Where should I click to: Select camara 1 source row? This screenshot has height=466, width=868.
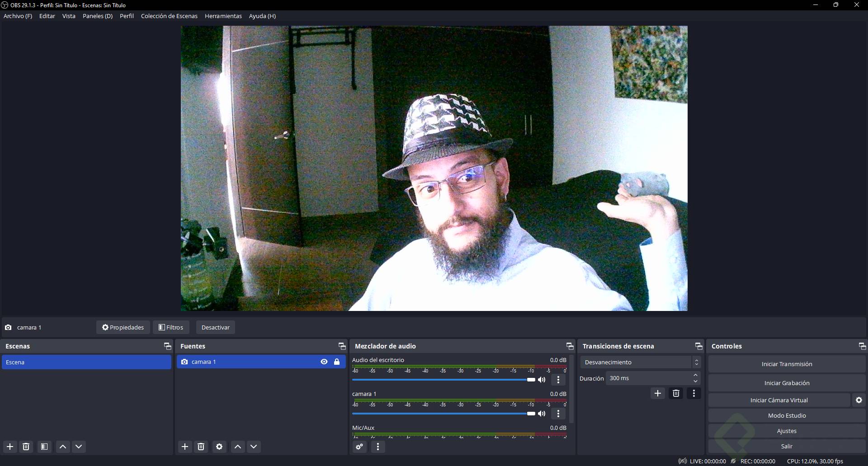pos(261,362)
